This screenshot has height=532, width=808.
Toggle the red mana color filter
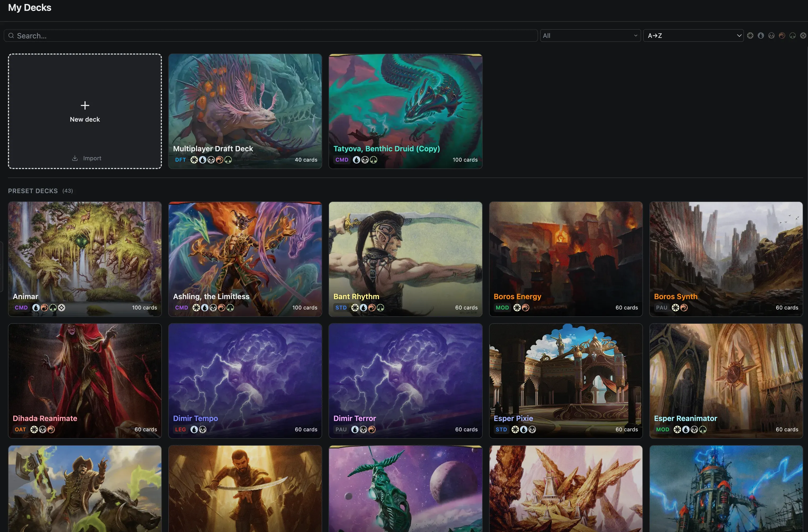click(782, 36)
